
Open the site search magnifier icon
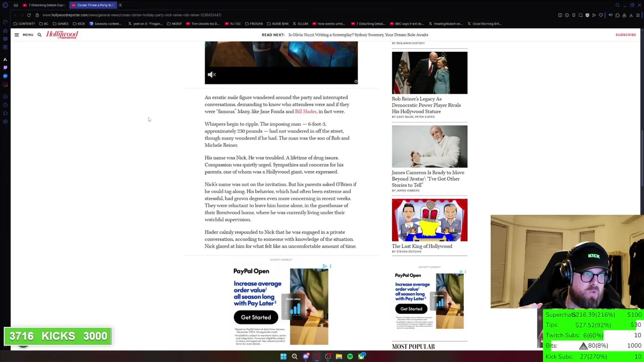[39, 35]
